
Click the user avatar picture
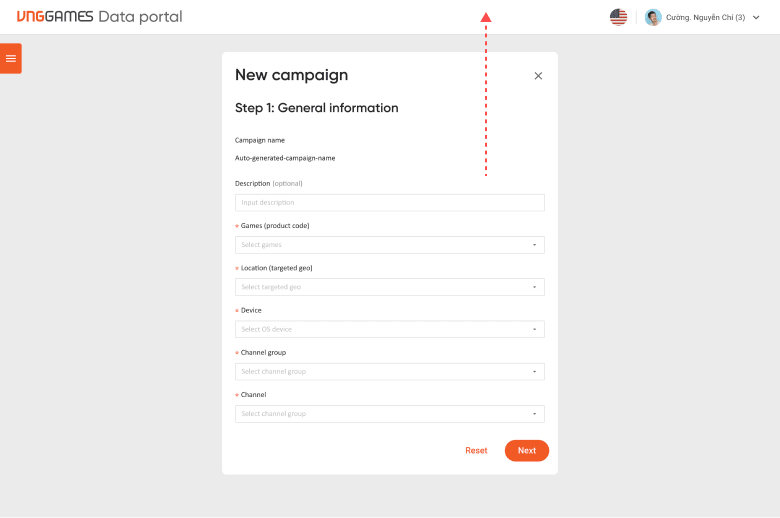[x=653, y=17]
